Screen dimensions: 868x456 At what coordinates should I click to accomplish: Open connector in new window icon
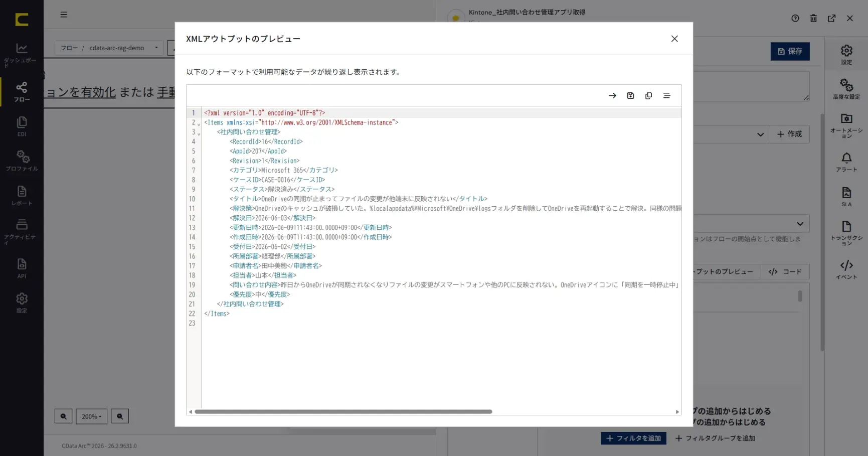click(x=831, y=18)
